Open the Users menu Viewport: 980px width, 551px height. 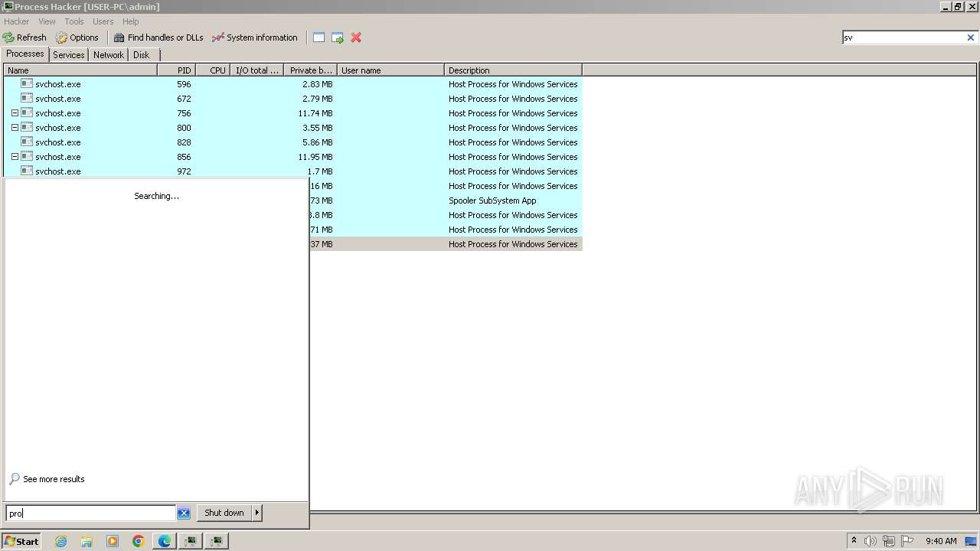103,21
